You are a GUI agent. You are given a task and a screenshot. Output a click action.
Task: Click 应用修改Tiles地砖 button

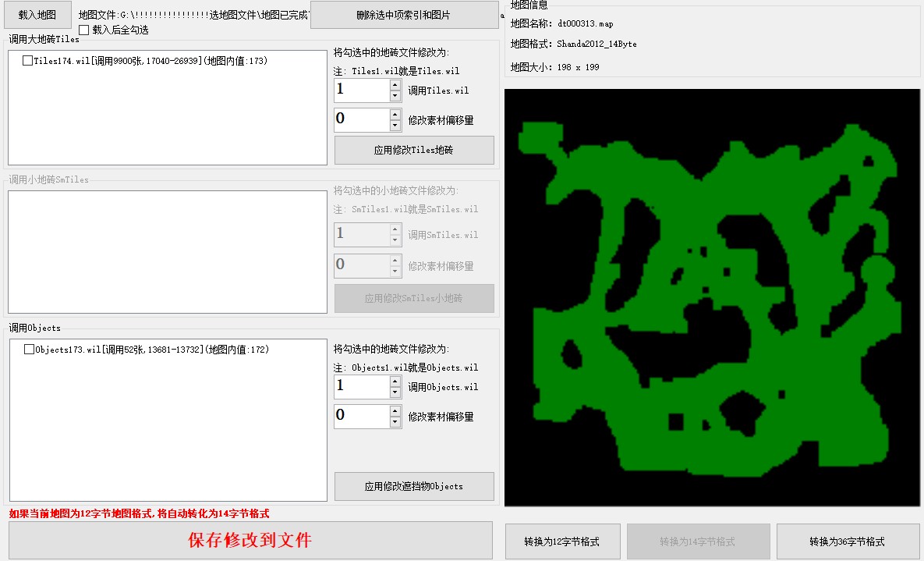pos(414,150)
